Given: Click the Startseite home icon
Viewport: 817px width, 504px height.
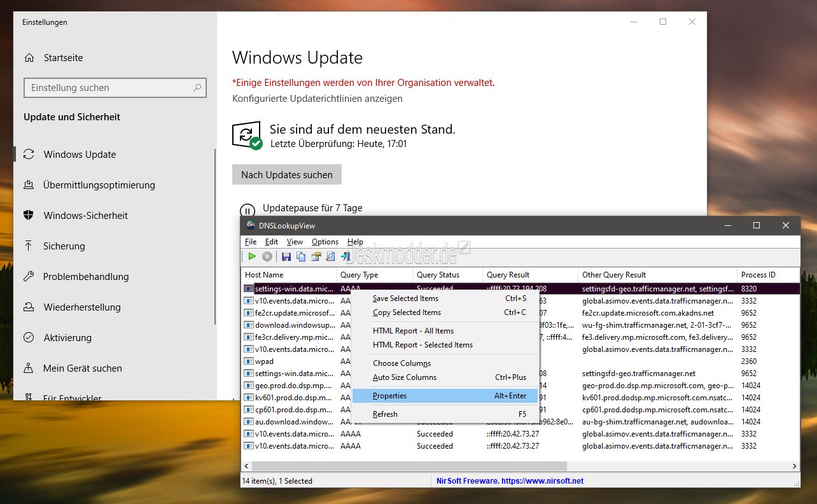Looking at the screenshot, I should 29,58.
